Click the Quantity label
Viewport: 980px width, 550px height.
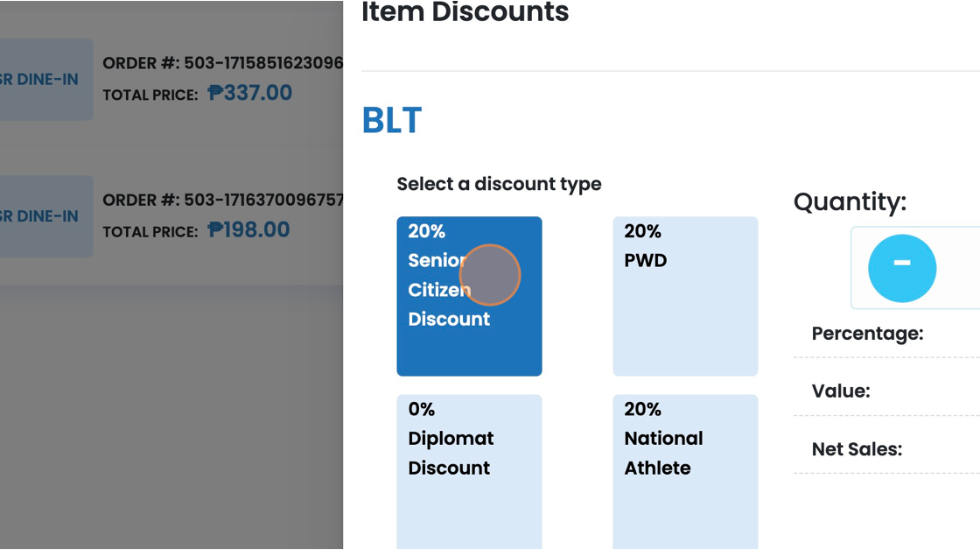(850, 201)
